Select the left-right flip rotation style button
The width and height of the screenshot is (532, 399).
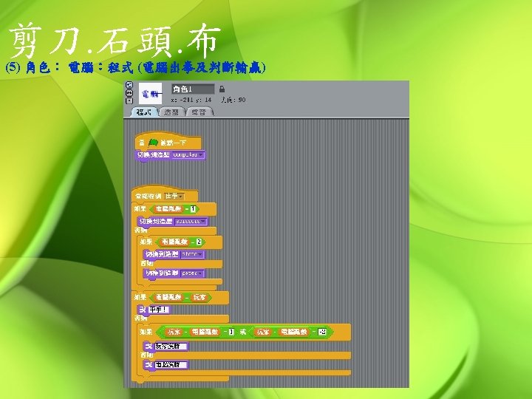coord(129,93)
